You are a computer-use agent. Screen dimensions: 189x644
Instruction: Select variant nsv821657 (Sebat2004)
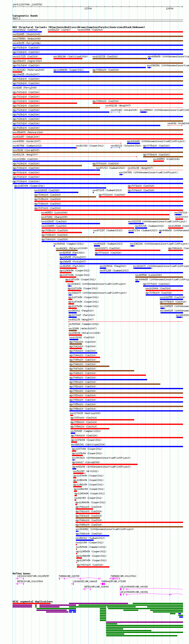click(x=26, y=137)
